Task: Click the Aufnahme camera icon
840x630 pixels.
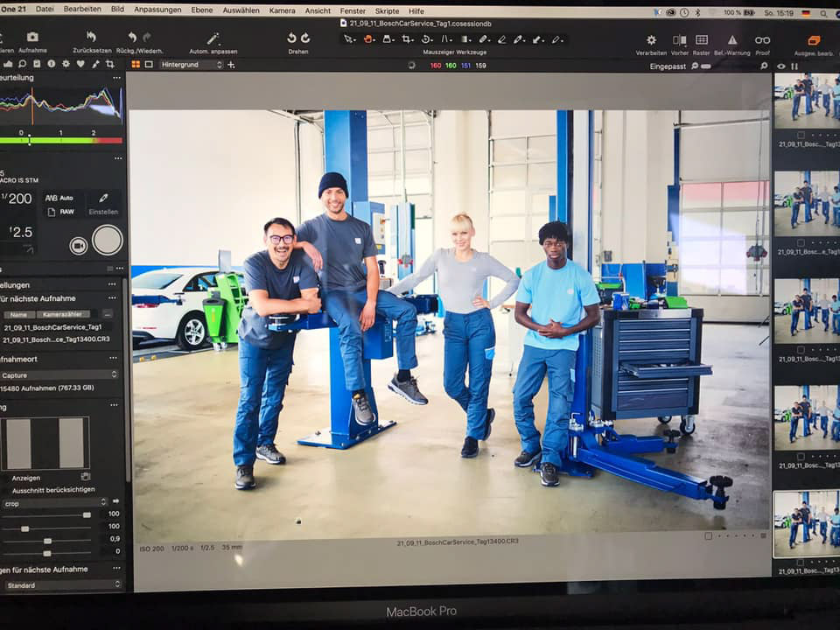Action: point(32,37)
